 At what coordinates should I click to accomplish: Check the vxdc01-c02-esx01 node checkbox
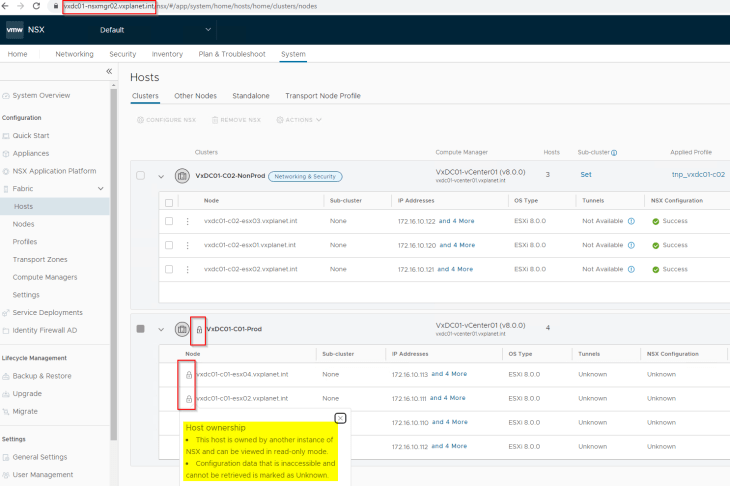pos(169,245)
